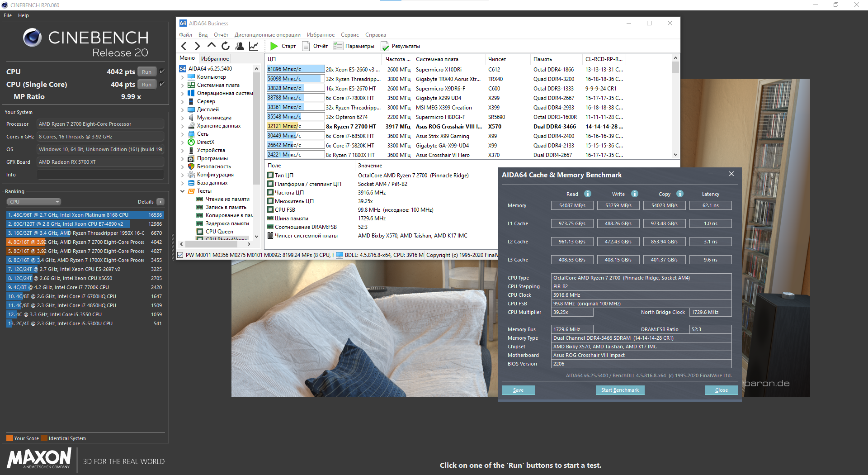The width and height of the screenshot is (868, 475).
Task: Show info for Write column
Action: pos(635,194)
